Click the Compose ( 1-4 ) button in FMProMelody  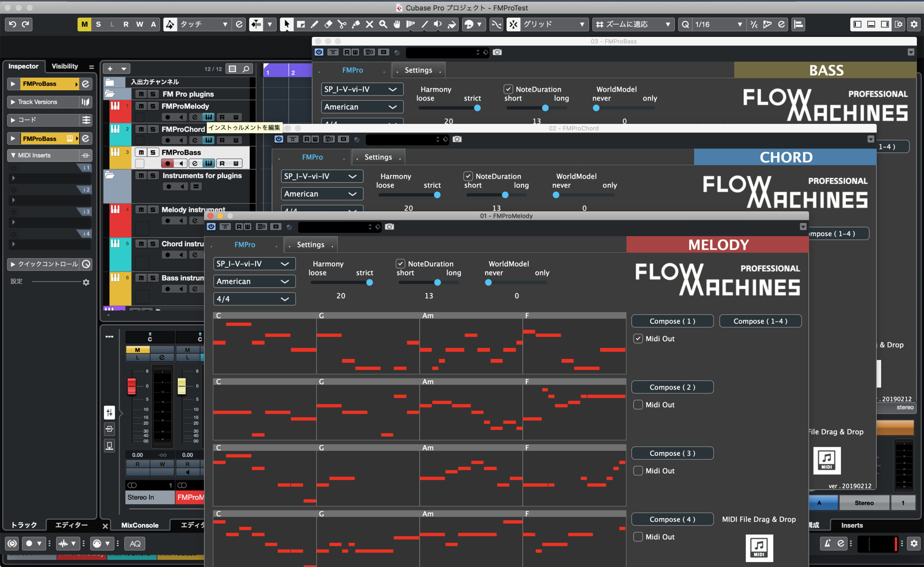tap(760, 321)
